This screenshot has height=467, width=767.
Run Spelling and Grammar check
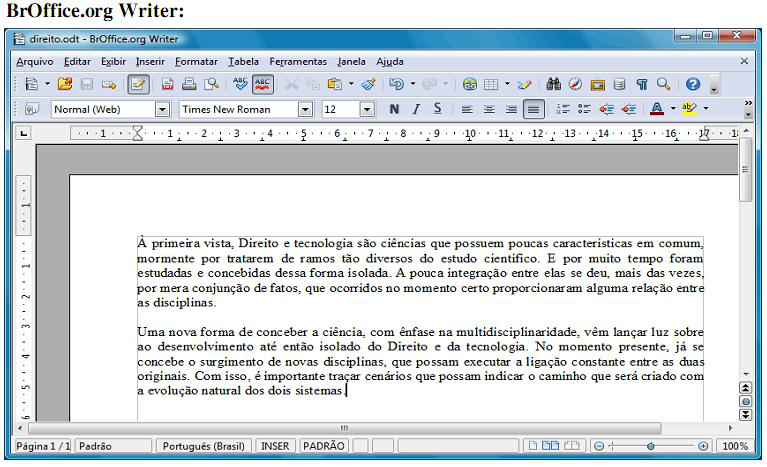click(240, 84)
